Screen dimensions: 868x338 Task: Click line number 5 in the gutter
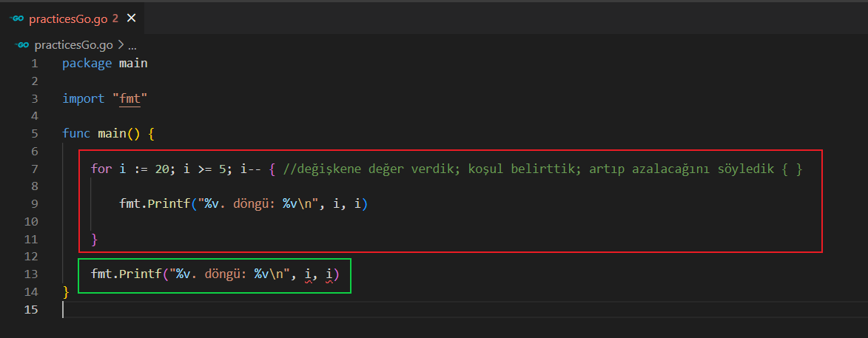coord(34,134)
